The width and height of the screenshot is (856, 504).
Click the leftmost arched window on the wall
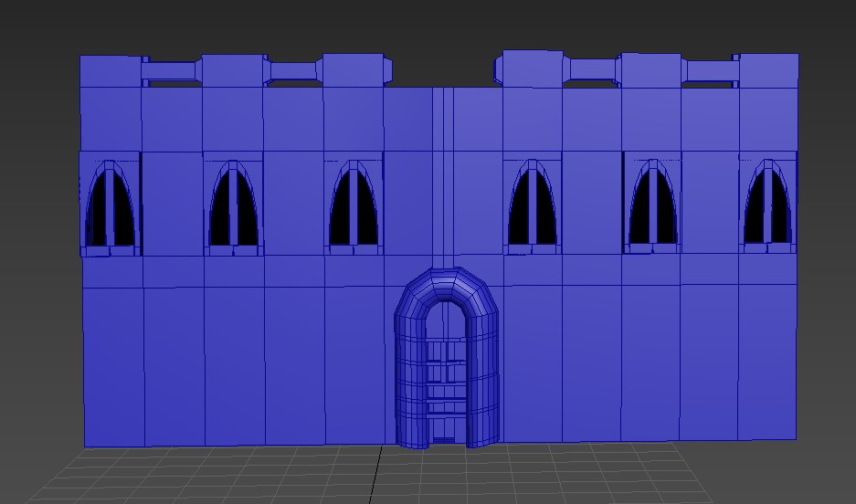tap(110, 204)
